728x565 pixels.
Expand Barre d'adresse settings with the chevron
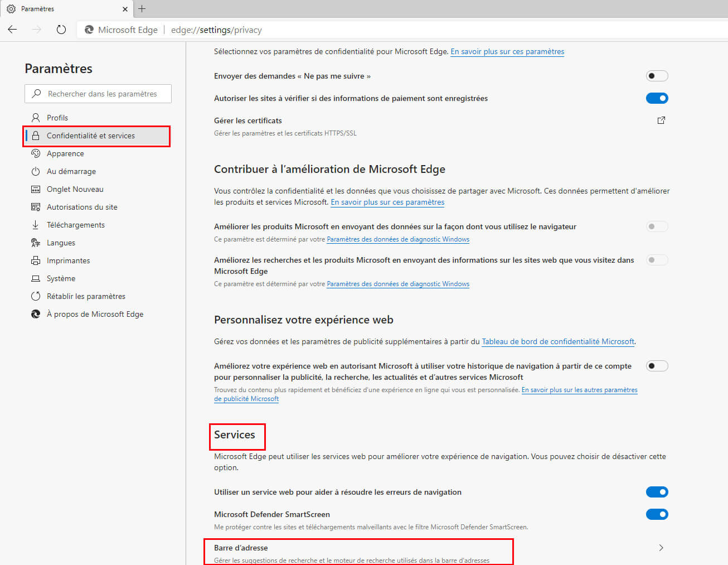click(661, 548)
